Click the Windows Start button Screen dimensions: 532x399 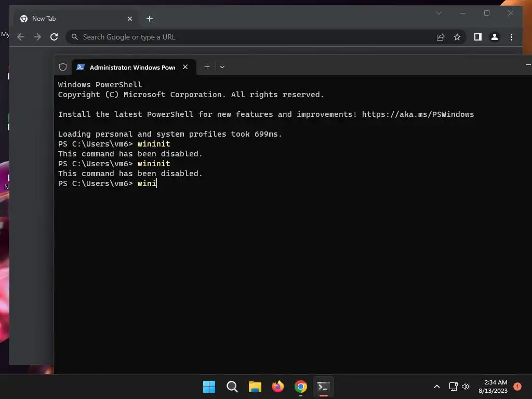click(x=209, y=387)
